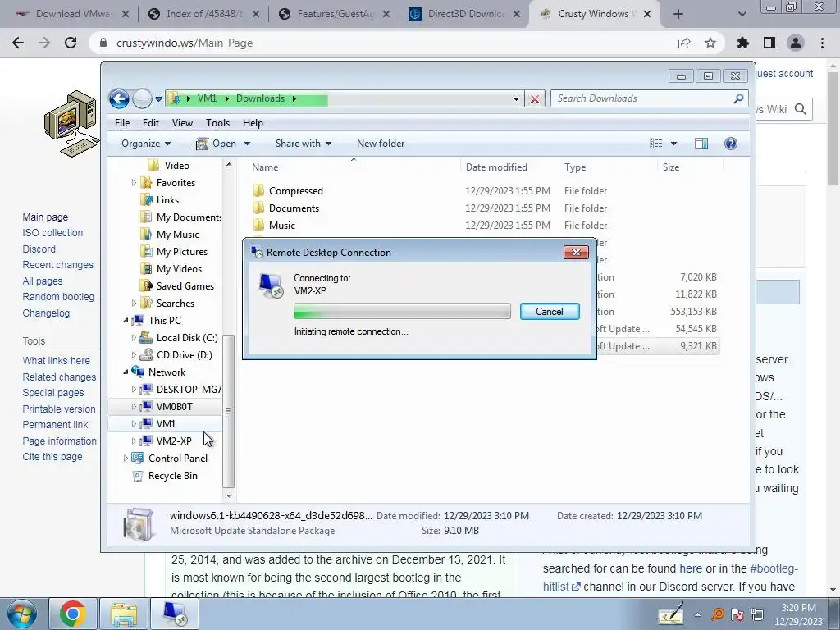Open Explorer's Help question mark icon
840x630 pixels.
(x=730, y=144)
